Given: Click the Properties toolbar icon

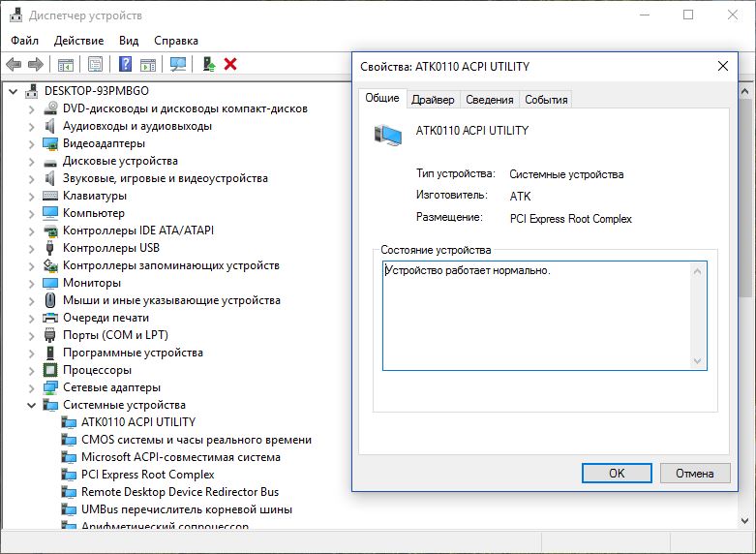Looking at the screenshot, I should pos(95,64).
